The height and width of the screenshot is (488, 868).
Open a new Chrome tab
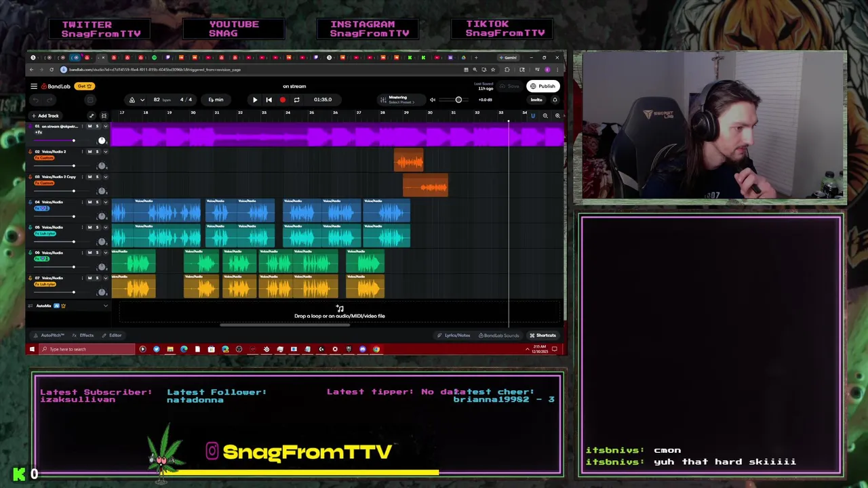(476, 58)
